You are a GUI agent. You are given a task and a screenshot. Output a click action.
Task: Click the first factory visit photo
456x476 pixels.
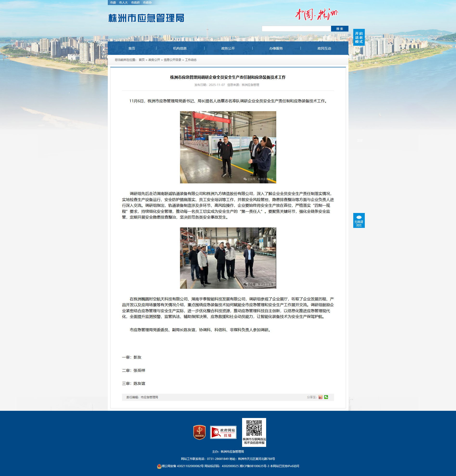(x=228, y=147)
